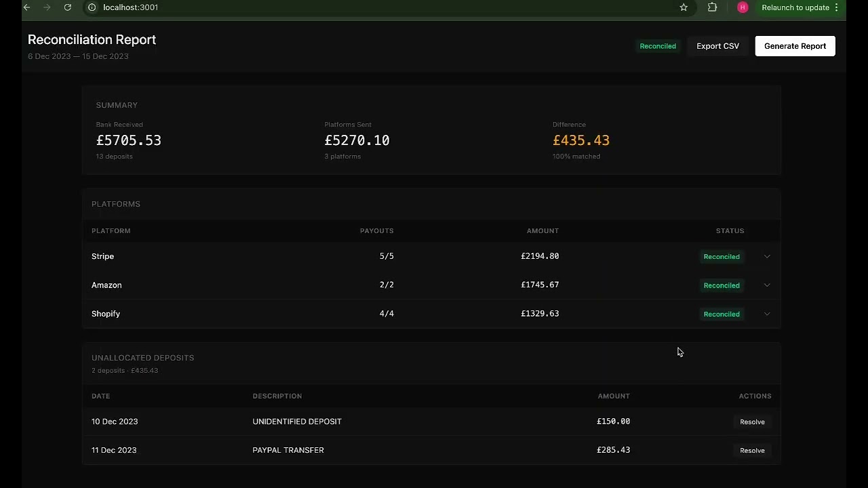This screenshot has width=868, height=488.
Task: Click the £150.00 deposit amount
Action: pyautogui.click(x=613, y=422)
